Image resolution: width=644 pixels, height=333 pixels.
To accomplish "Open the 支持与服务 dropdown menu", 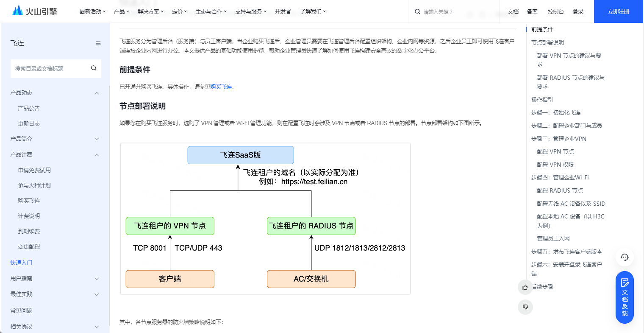I will [x=251, y=11].
